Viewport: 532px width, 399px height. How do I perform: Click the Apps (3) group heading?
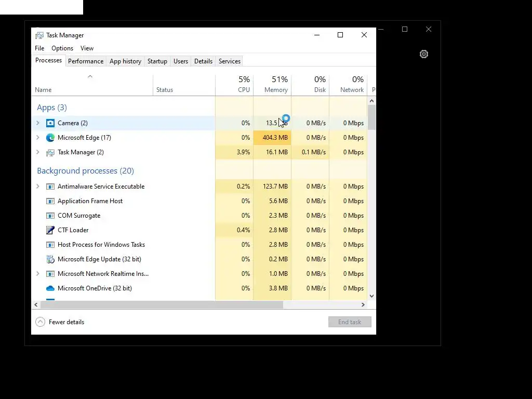[x=52, y=108]
